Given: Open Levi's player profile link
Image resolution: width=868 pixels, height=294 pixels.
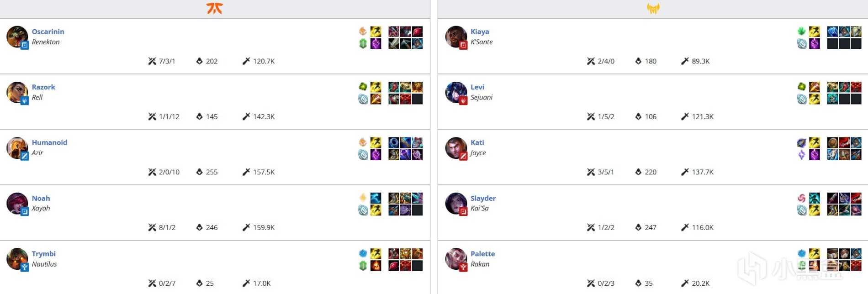Looking at the screenshot, I should (477, 87).
